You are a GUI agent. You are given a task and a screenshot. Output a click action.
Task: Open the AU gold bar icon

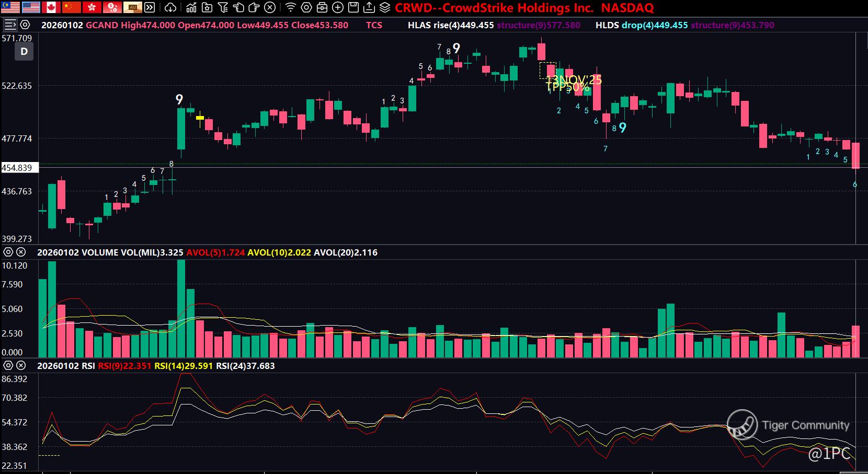(132, 7)
